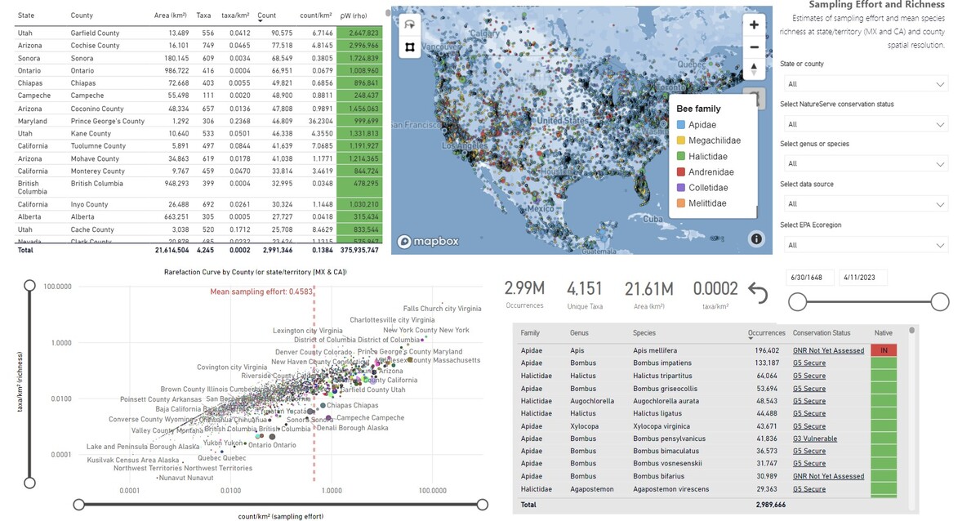The width and height of the screenshot is (980, 521).
Task: Click the start date field 6/30/1648
Action: coord(809,278)
